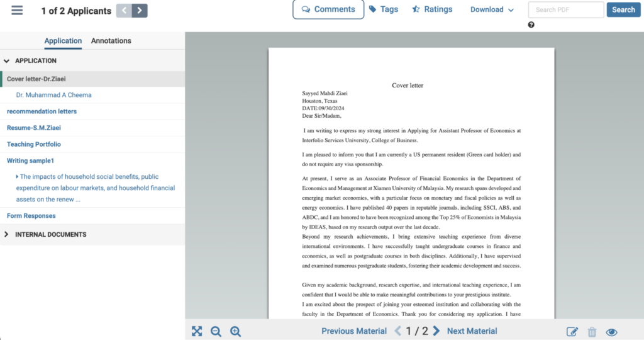Click the page indicator 1 / 2
The image size is (644, 340).
pos(417,331)
